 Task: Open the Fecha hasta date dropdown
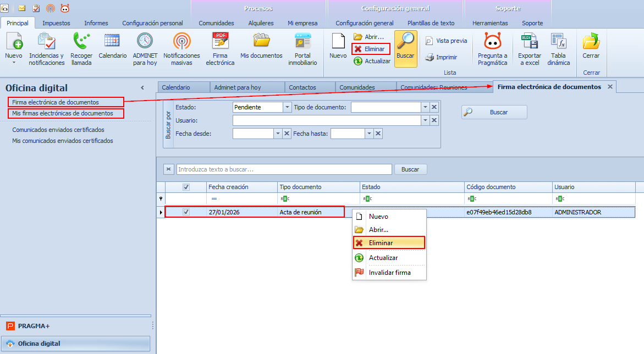(x=369, y=134)
